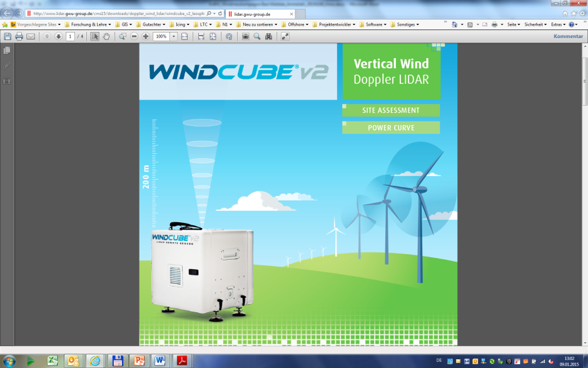
Task: Open a new blank tab
Action: coord(300,14)
